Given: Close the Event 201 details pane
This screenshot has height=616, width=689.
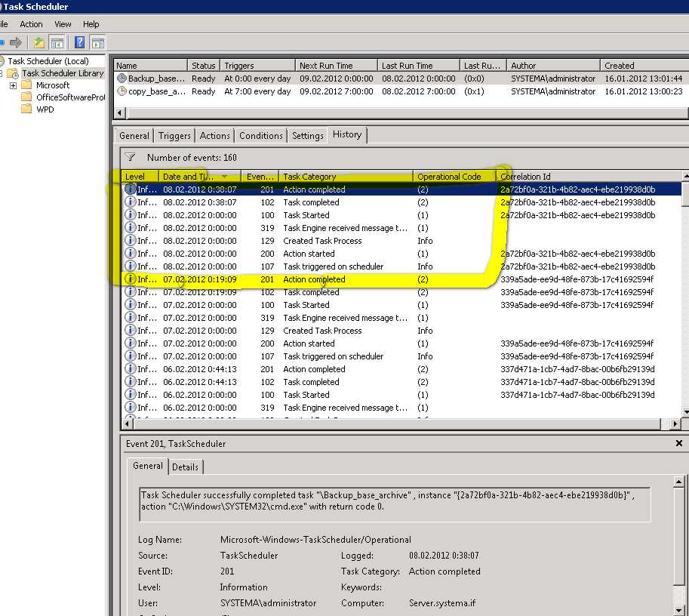Looking at the screenshot, I should pyautogui.click(x=679, y=443).
